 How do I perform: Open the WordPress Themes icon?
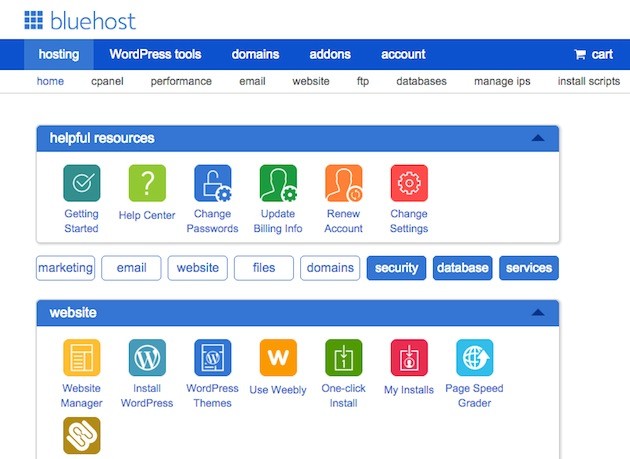[x=213, y=357]
